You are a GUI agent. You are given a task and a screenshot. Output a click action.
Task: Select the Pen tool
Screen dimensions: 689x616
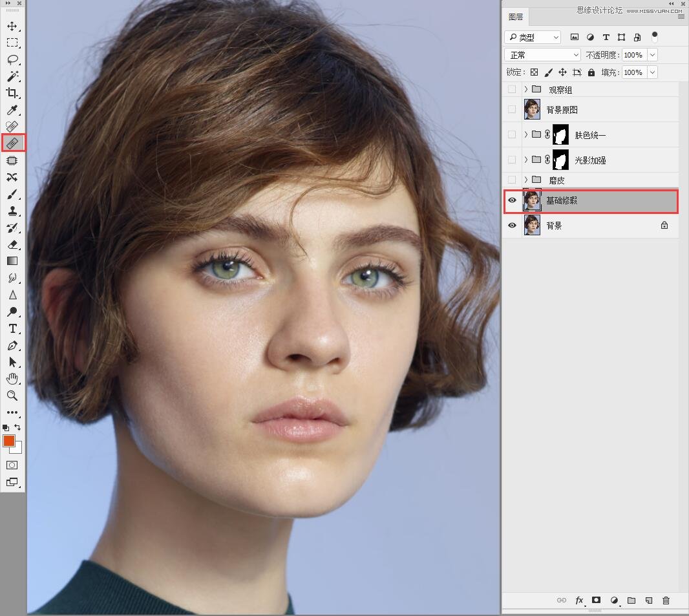coord(12,345)
